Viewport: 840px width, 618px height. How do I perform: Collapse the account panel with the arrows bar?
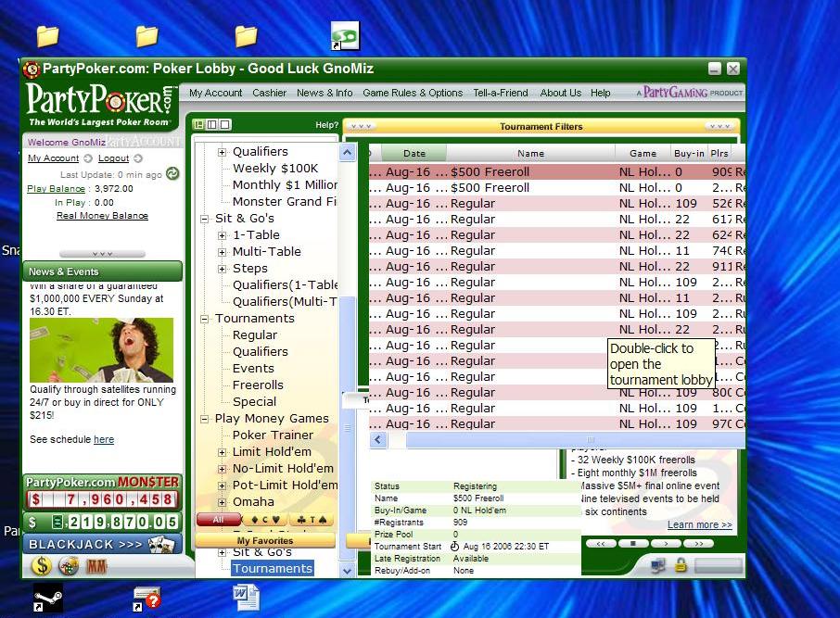(x=102, y=254)
